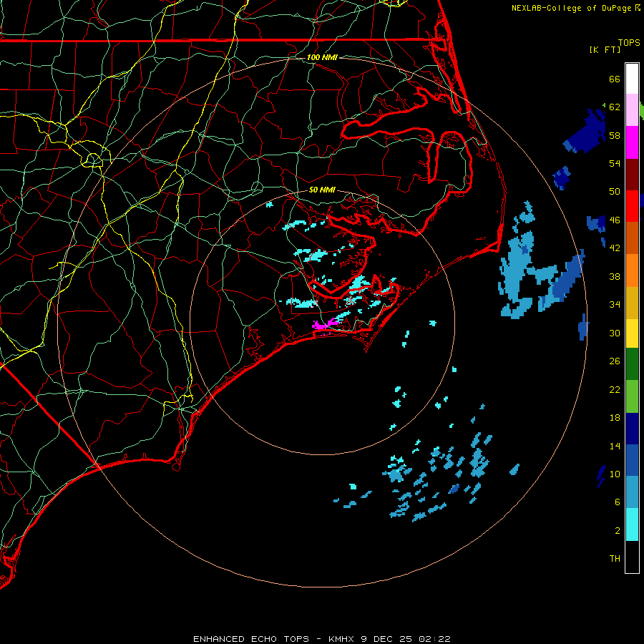This screenshot has width=644, height=644.
Task: Select the yellow legend swatch
Action: click(x=632, y=333)
